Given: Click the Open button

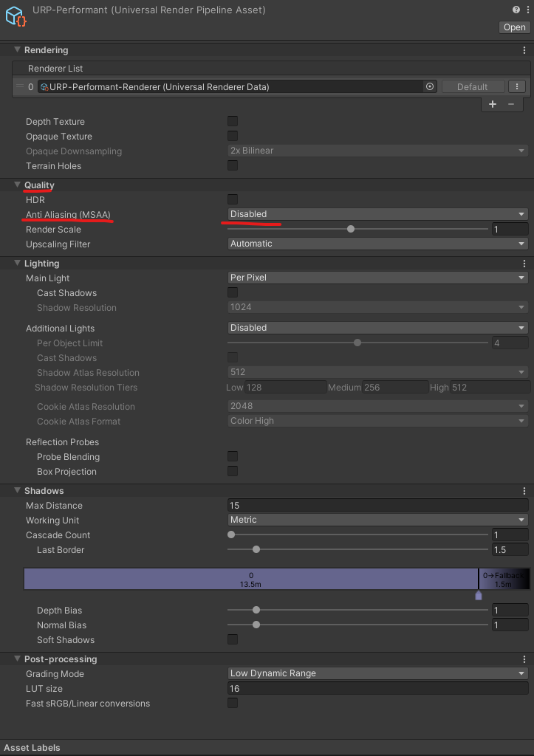Looking at the screenshot, I should point(514,27).
